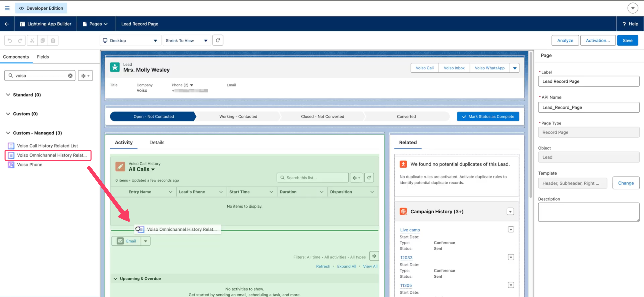Click Mark Status as Complete
This screenshot has width=644, height=297.
point(488,116)
